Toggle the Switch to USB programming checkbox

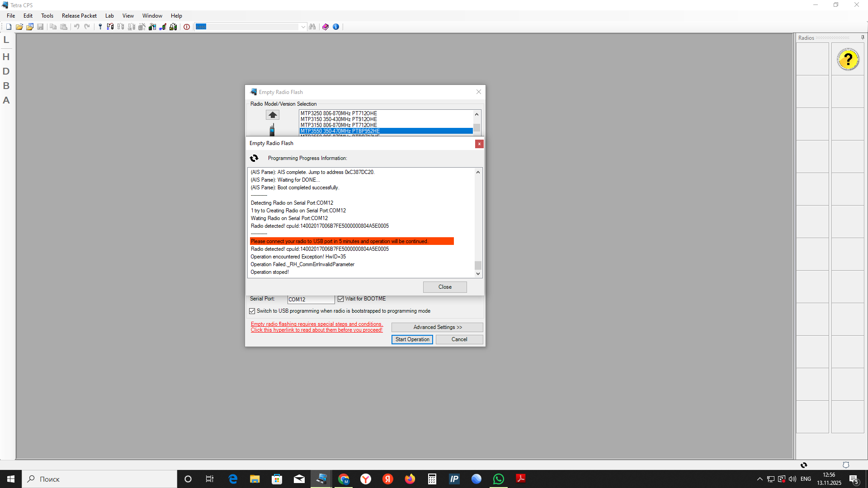coord(252,311)
